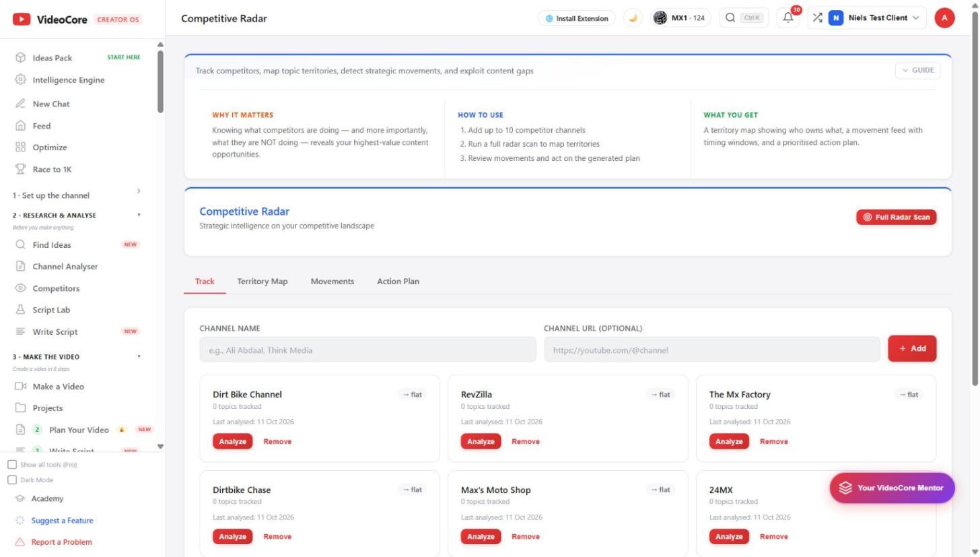Focus the Channel Name input field
980x557 pixels.
367,350
